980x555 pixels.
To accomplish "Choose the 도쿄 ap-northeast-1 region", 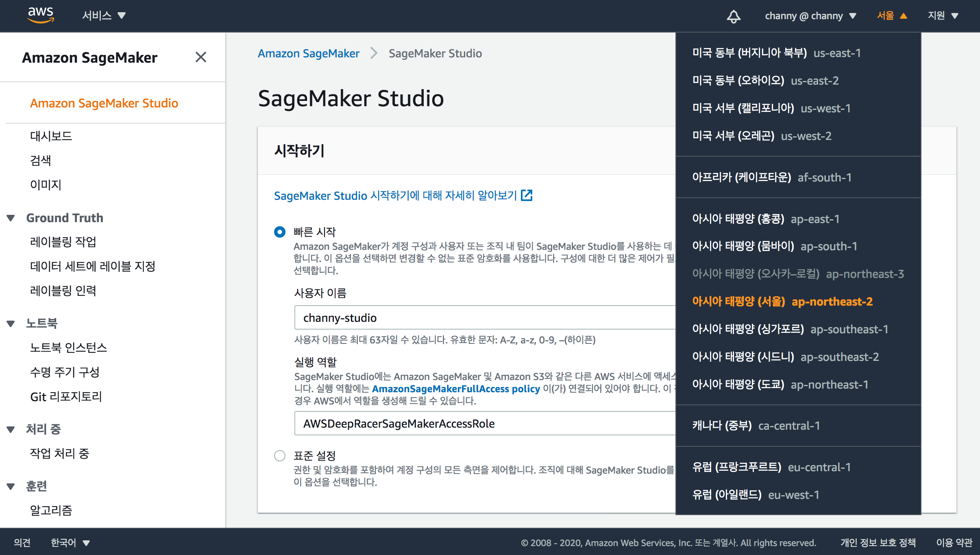I will coord(780,385).
